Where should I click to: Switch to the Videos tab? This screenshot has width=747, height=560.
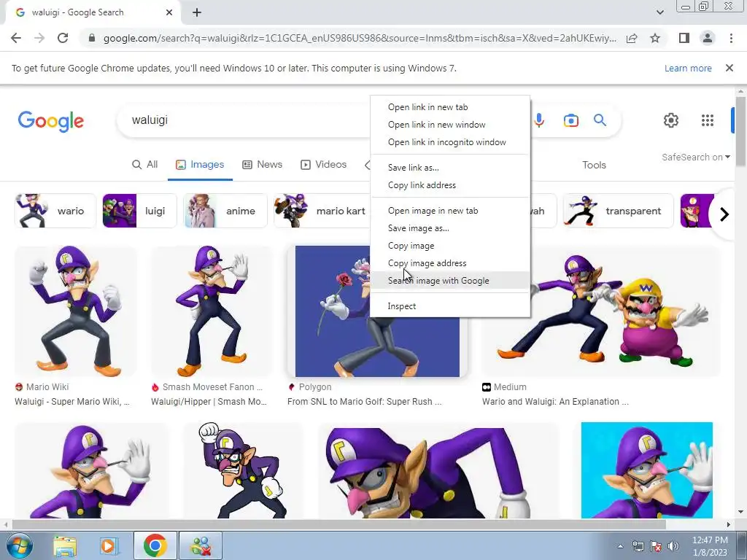click(323, 164)
